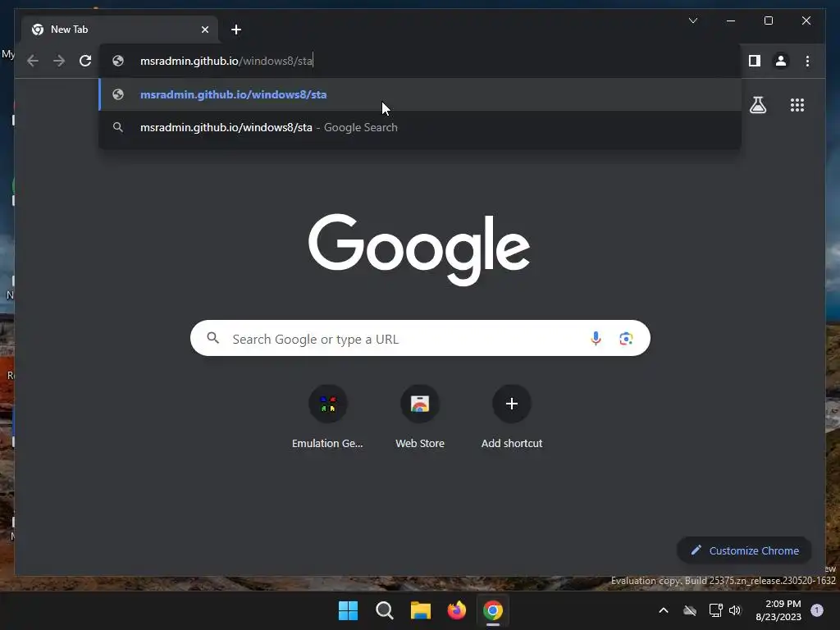Open the Google apps grid
This screenshot has width=840, height=630.
tap(797, 105)
